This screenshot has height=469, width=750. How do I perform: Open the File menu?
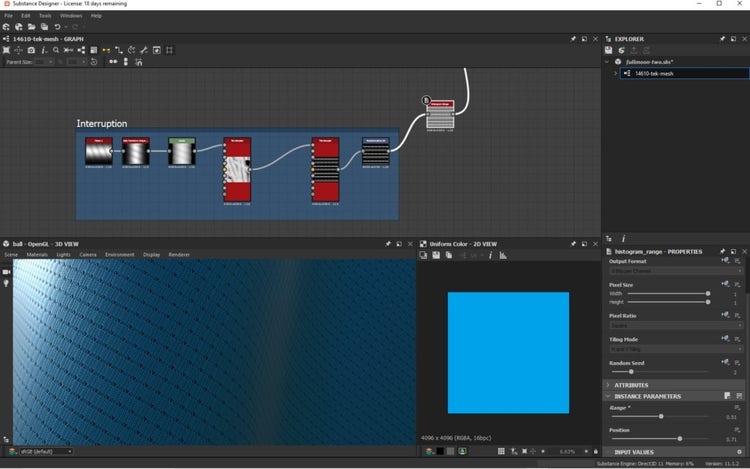coord(9,16)
